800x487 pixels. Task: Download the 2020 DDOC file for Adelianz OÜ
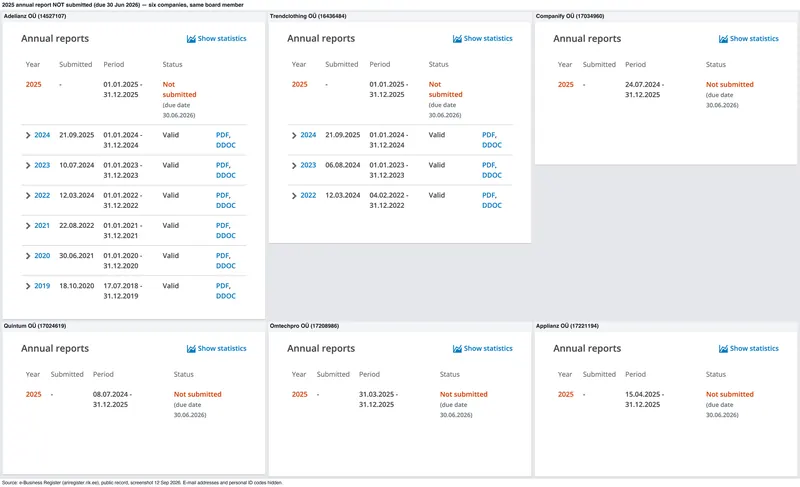[226, 266]
